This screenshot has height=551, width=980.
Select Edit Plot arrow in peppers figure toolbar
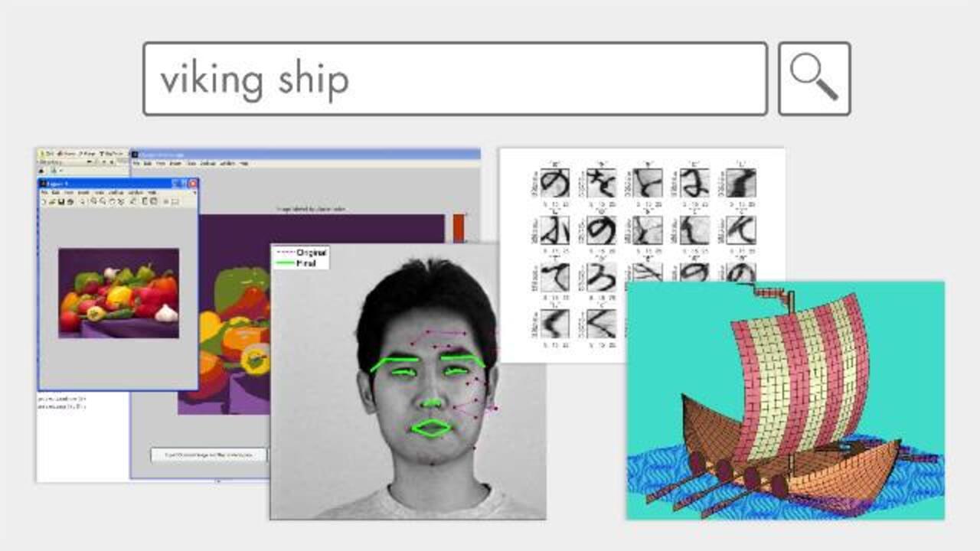point(83,201)
